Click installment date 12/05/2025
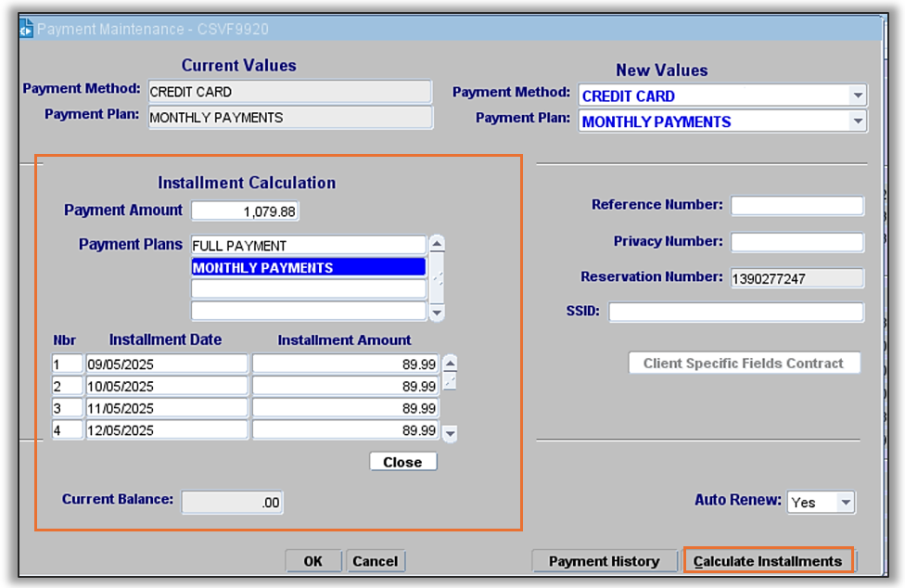The width and height of the screenshot is (905, 588). coord(167,430)
